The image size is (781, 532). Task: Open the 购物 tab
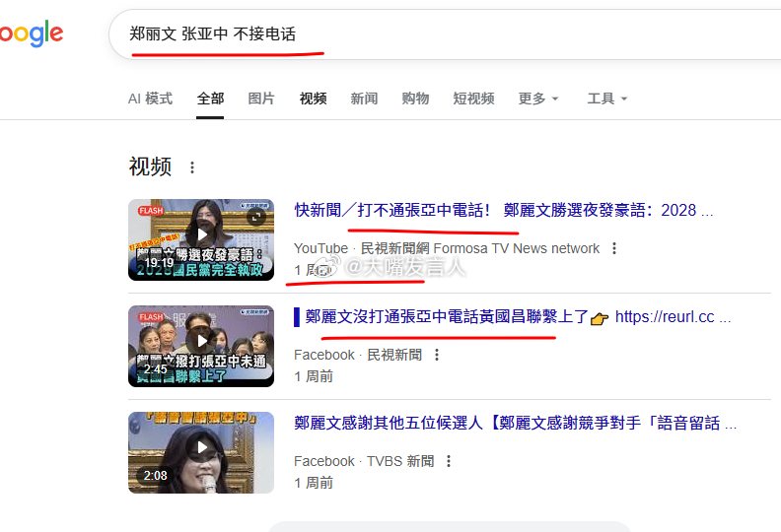(x=415, y=99)
